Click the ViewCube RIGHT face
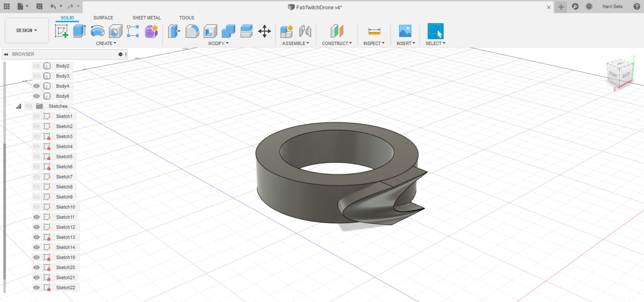 pyautogui.click(x=613, y=74)
